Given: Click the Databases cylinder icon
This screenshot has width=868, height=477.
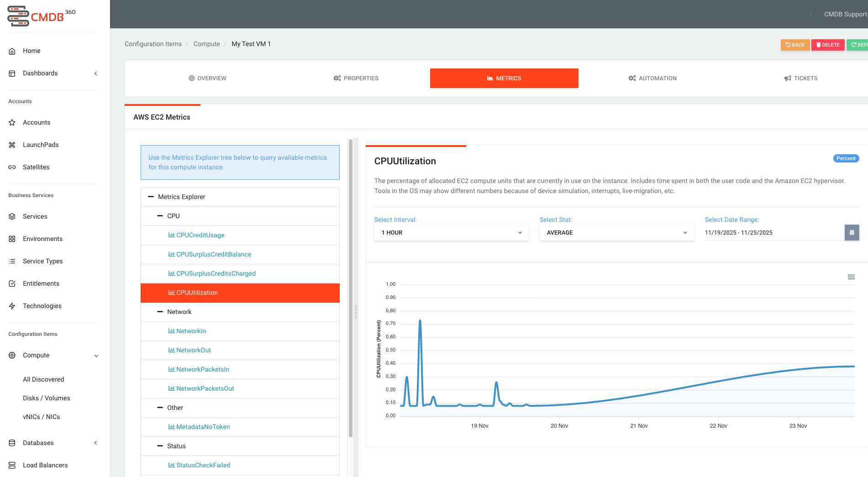Looking at the screenshot, I should [x=12, y=443].
